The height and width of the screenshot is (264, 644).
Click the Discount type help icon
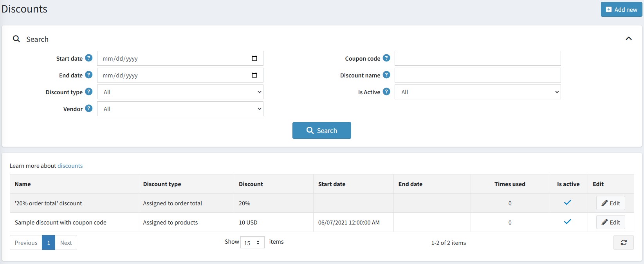pyautogui.click(x=89, y=92)
